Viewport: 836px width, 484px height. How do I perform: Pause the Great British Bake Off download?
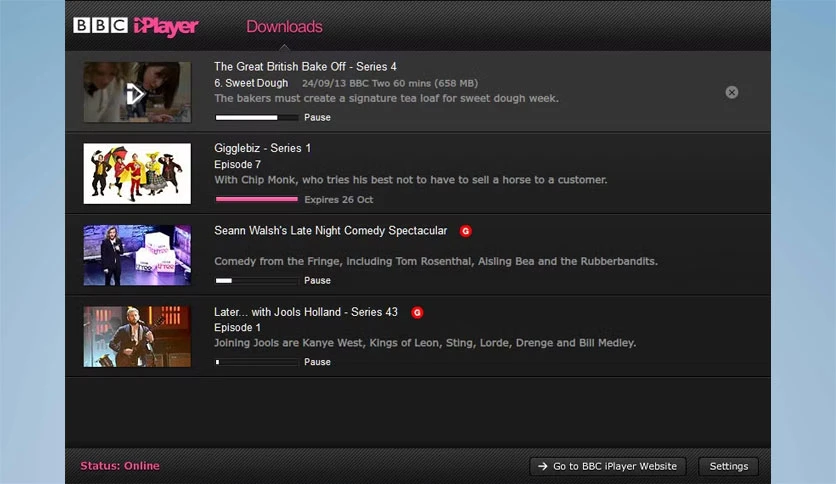(317, 117)
